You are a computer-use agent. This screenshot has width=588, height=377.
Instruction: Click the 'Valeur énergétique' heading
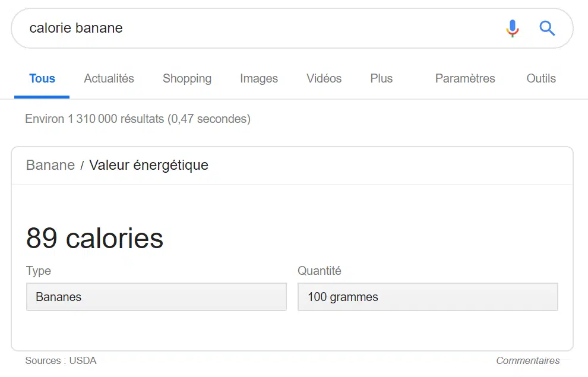148,165
